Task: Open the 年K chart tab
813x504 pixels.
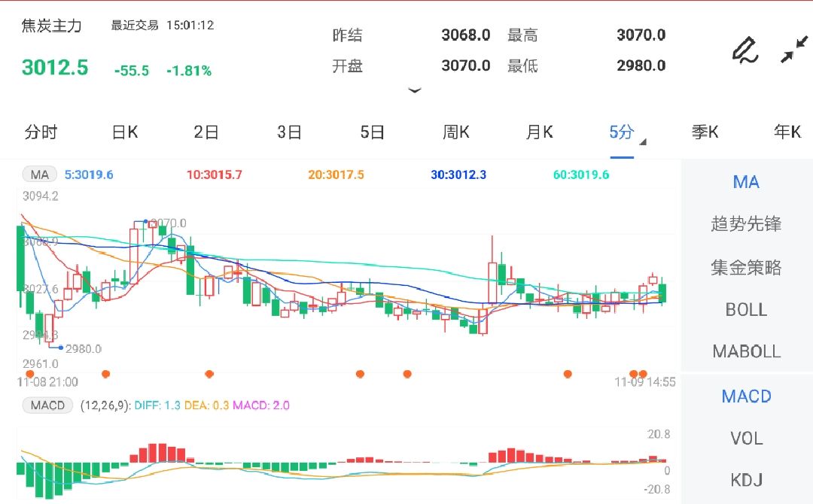Action: [787, 132]
